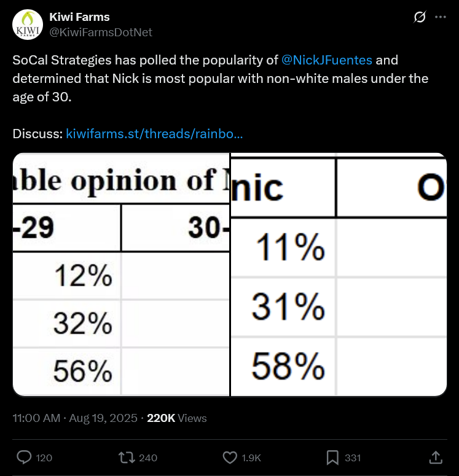Click the Grok icon beside the more menu
The width and height of the screenshot is (459, 476).
pyautogui.click(x=420, y=17)
